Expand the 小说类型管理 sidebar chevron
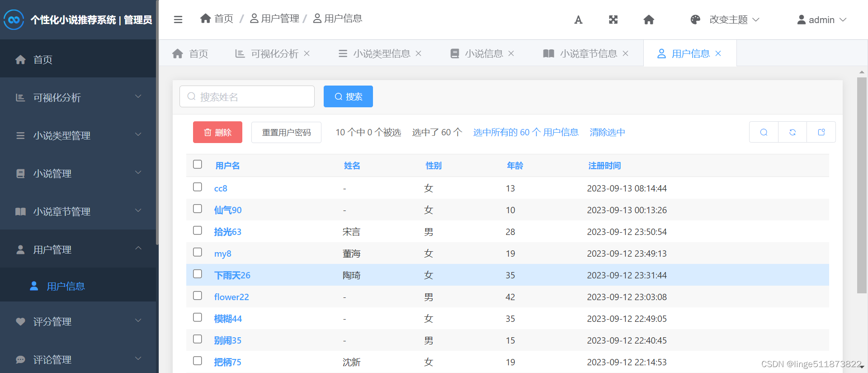The image size is (868, 373). pos(138,134)
